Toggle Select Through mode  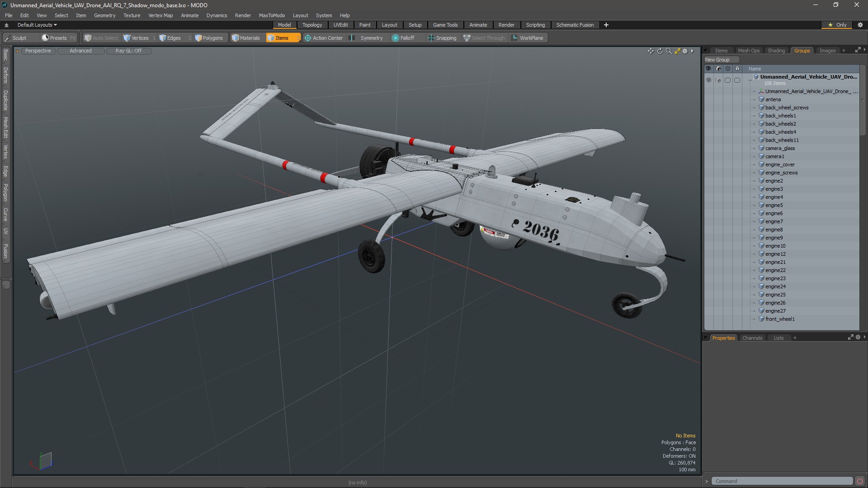[484, 38]
